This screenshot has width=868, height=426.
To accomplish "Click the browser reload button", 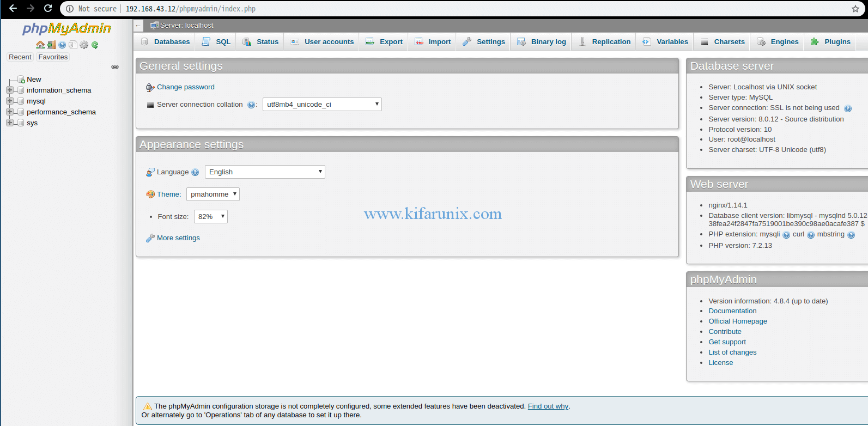I will coord(48,8).
